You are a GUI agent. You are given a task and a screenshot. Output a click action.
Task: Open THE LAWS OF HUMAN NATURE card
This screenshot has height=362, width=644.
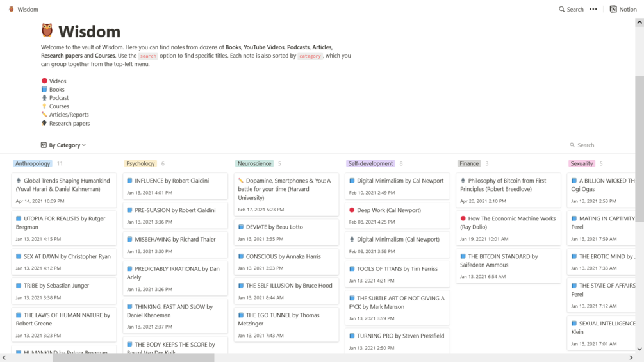tap(64, 325)
